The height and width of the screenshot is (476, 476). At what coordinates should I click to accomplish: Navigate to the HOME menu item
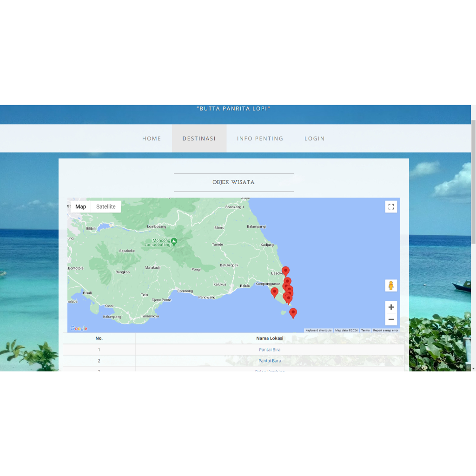pos(152,138)
